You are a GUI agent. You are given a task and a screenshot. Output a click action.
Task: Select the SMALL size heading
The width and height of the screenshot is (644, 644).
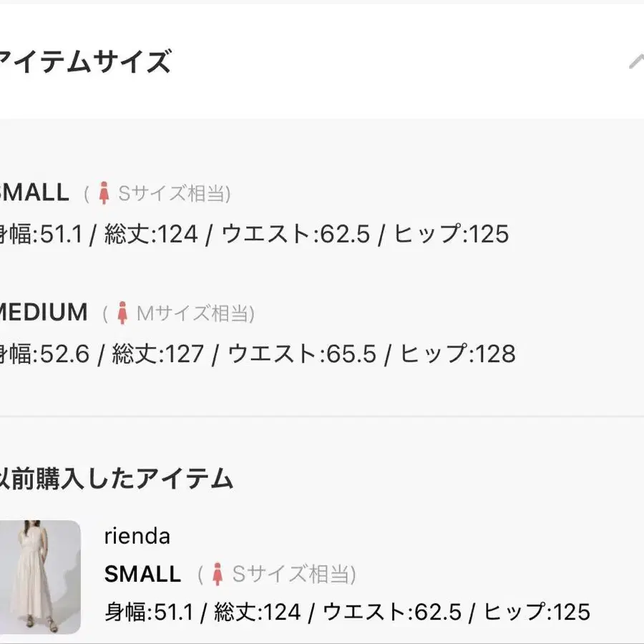tap(34, 192)
